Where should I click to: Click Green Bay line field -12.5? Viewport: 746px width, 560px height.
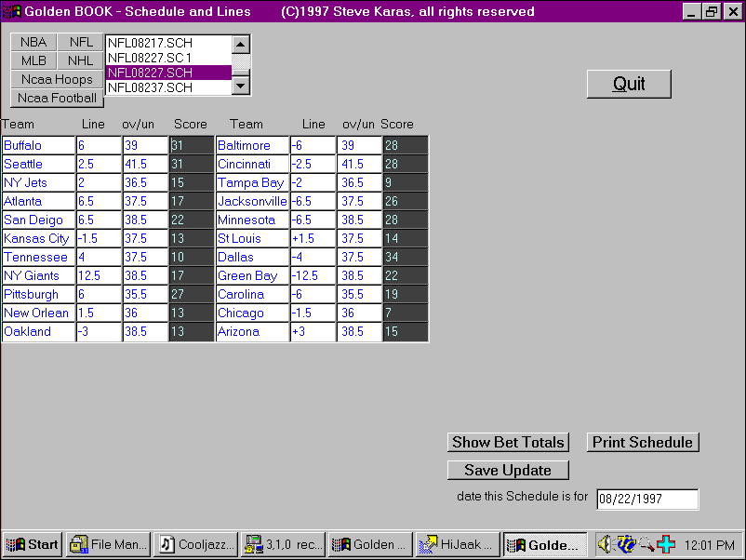[313, 275]
